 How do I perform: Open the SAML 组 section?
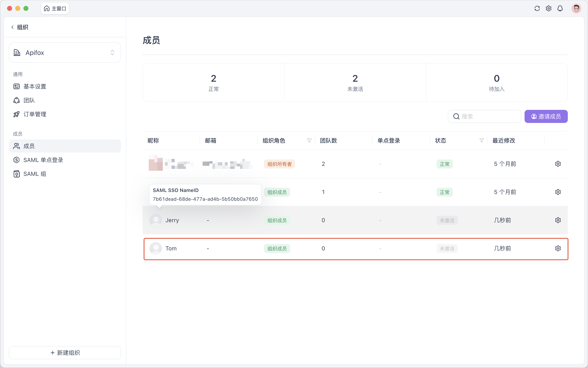click(x=35, y=174)
